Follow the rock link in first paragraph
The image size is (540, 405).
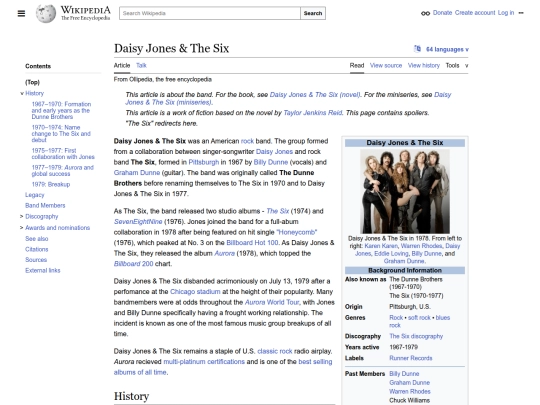[247, 141]
